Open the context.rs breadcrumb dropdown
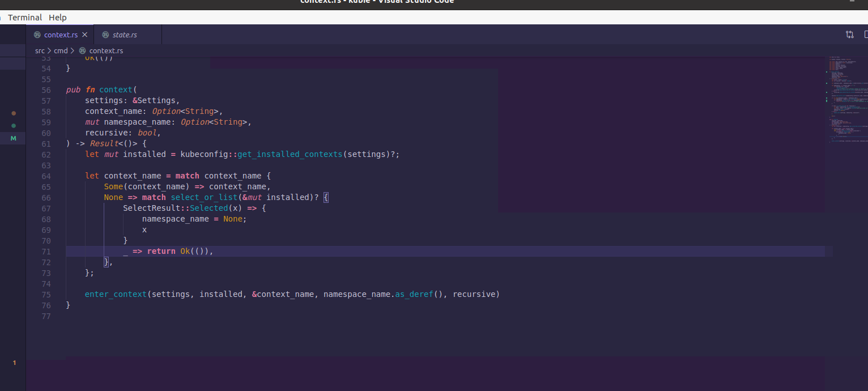The width and height of the screenshot is (868, 391). click(106, 50)
